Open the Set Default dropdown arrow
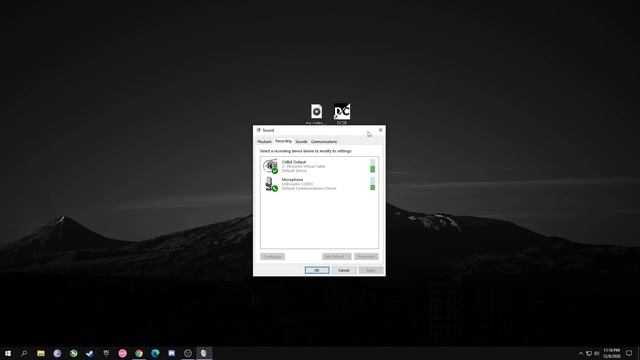Image resolution: width=640 pixels, height=360 pixels. click(349, 256)
